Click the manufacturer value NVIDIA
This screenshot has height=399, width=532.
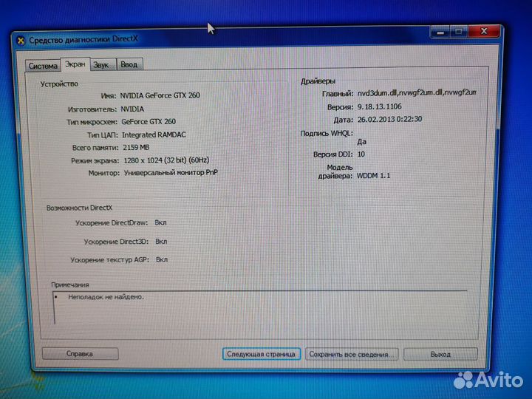coord(132,109)
